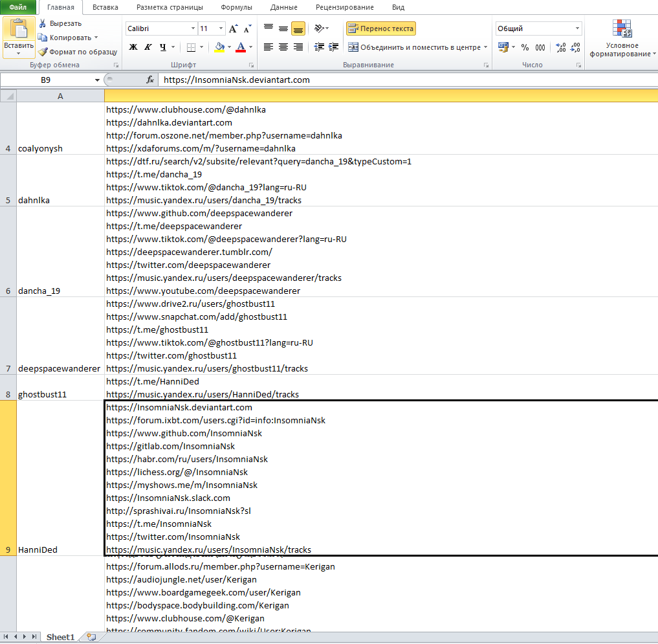The height and width of the screenshot is (644, 658).
Task: Go to last sheet navigation arrow
Action: [34, 636]
